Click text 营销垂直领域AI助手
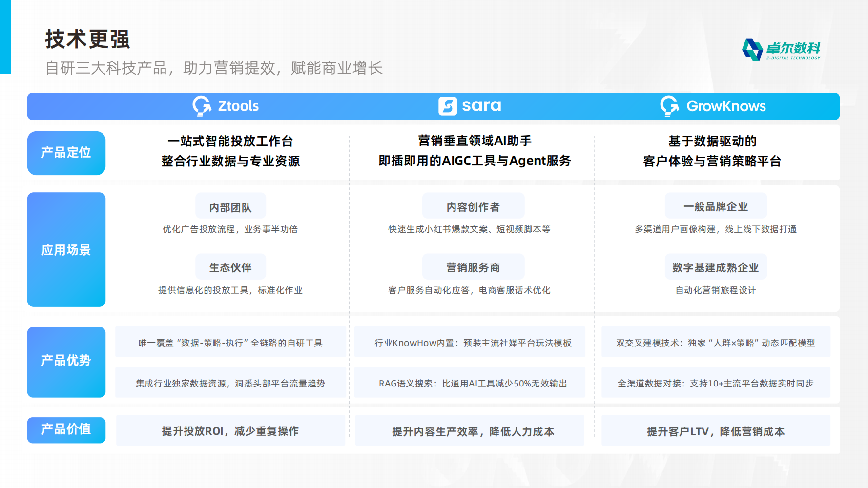868x488 pixels. click(x=475, y=141)
